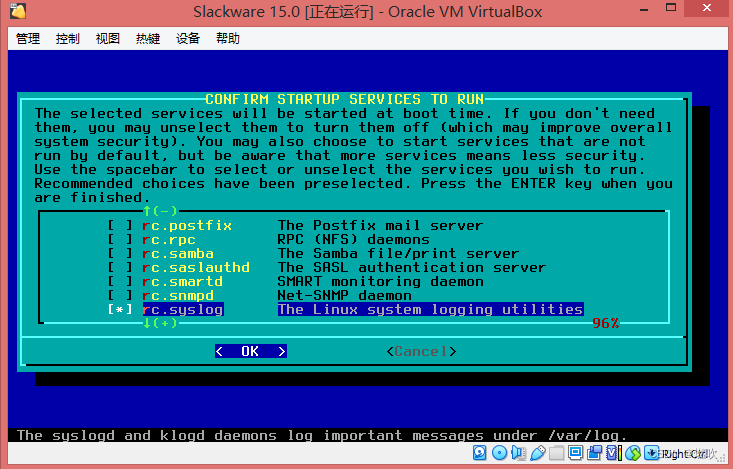
Task: Close the Slackware VM window
Action: pyautogui.click(x=706, y=8)
